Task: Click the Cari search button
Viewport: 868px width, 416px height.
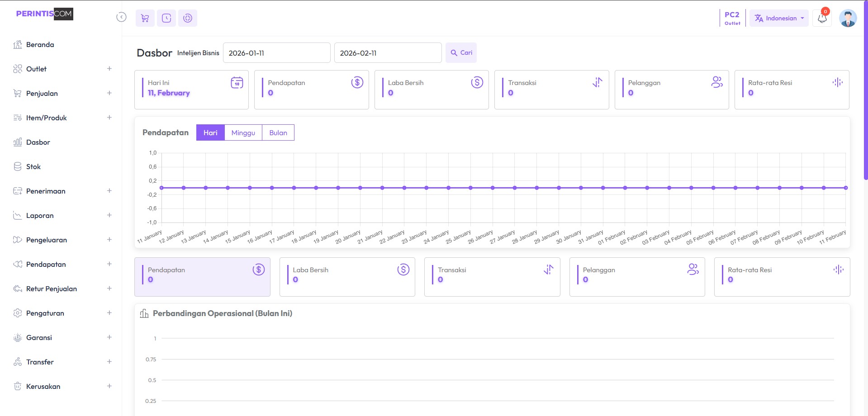Action: 461,53
